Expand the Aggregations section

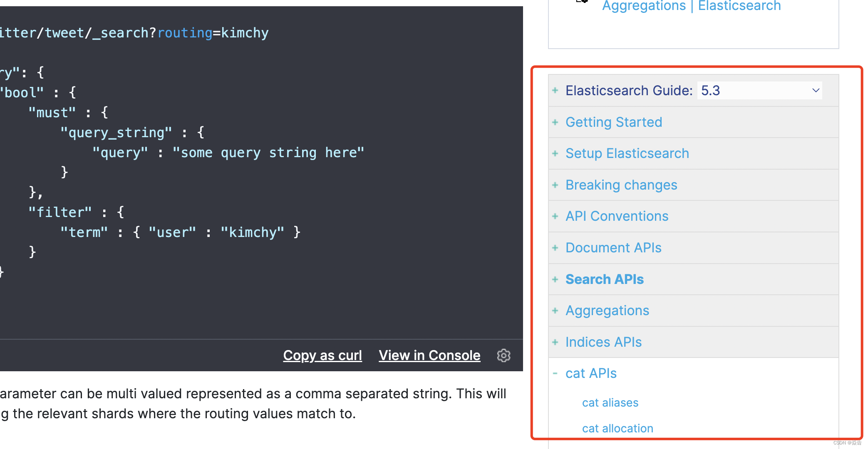556,310
